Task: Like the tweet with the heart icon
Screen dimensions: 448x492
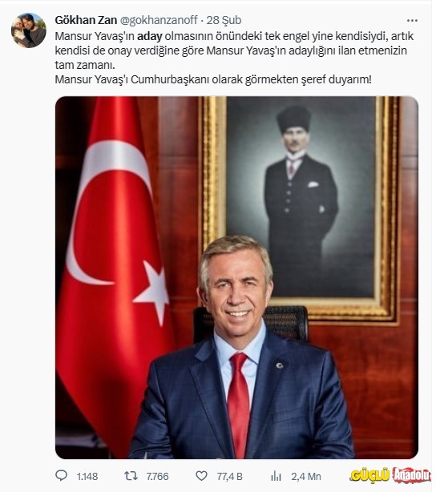Action: (201, 476)
